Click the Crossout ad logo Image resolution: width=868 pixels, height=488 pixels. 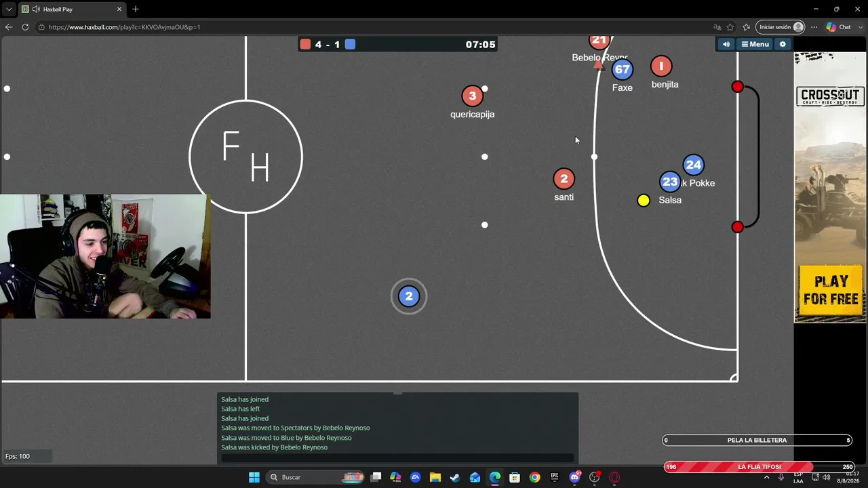830,96
